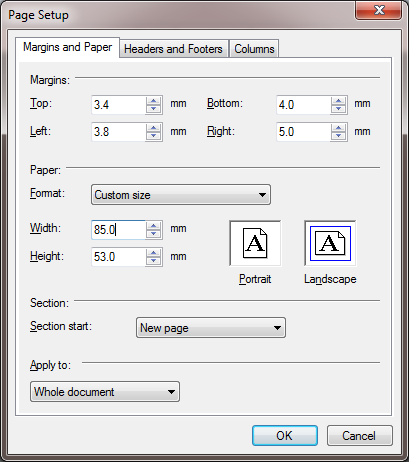Select the Portrait orientation icon

pos(255,243)
